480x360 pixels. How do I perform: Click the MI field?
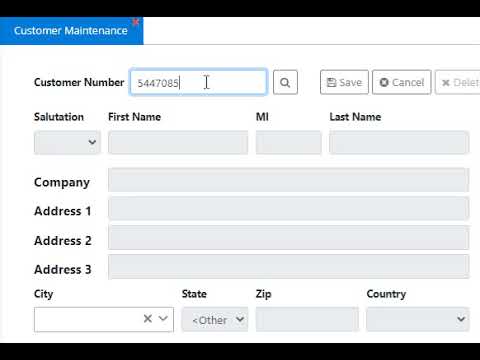click(x=289, y=142)
